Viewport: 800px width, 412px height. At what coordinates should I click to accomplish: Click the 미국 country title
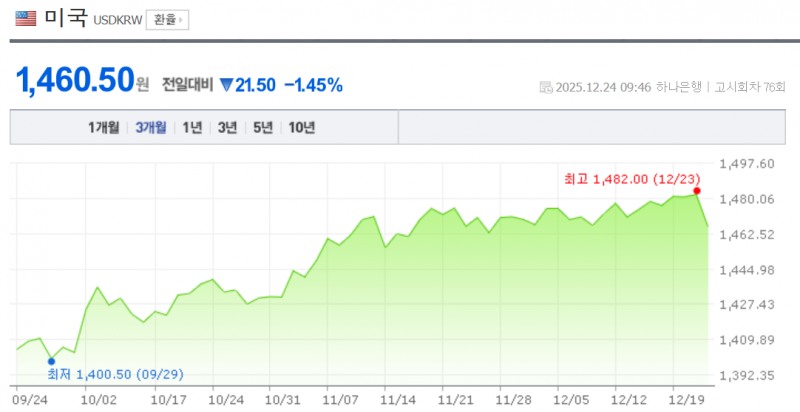tap(66, 18)
